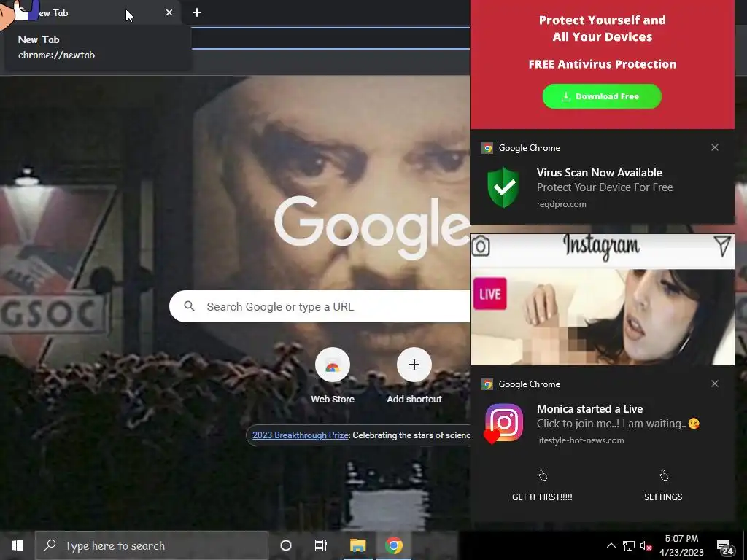
Task: Open a new Chrome tab with plus button
Action: click(197, 13)
